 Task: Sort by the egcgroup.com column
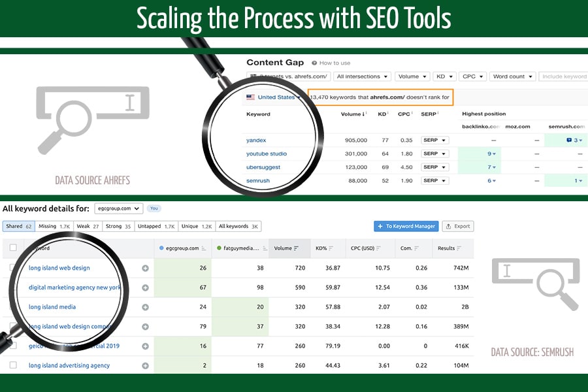coord(183,248)
